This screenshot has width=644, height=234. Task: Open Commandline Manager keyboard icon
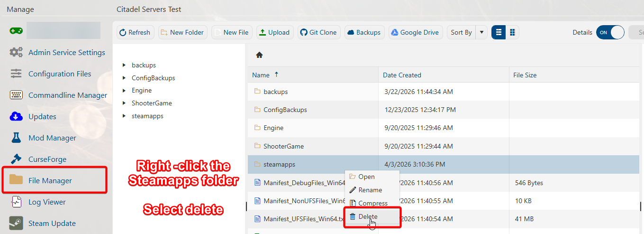coord(16,95)
